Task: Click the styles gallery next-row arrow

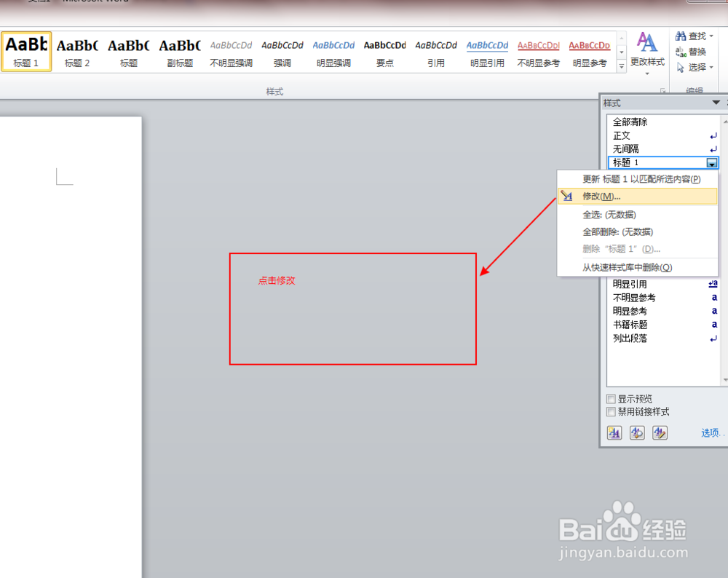Action: 621,52
